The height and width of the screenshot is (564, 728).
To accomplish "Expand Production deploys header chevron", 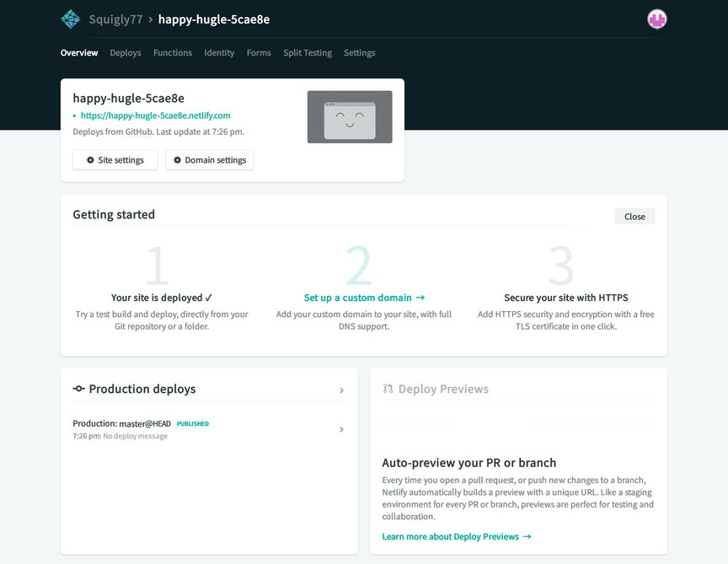I will click(341, 390).
